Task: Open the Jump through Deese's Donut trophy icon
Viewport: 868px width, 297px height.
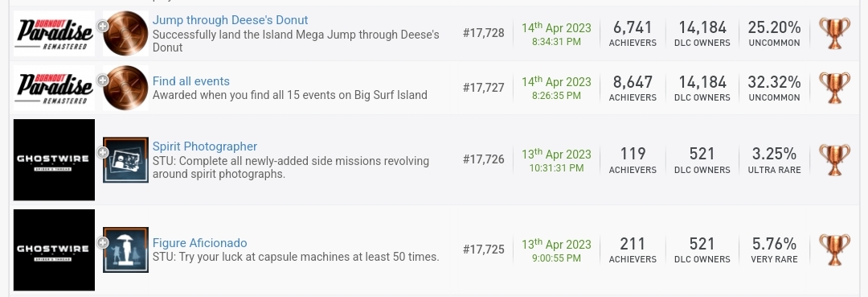Action: [125, 33]
